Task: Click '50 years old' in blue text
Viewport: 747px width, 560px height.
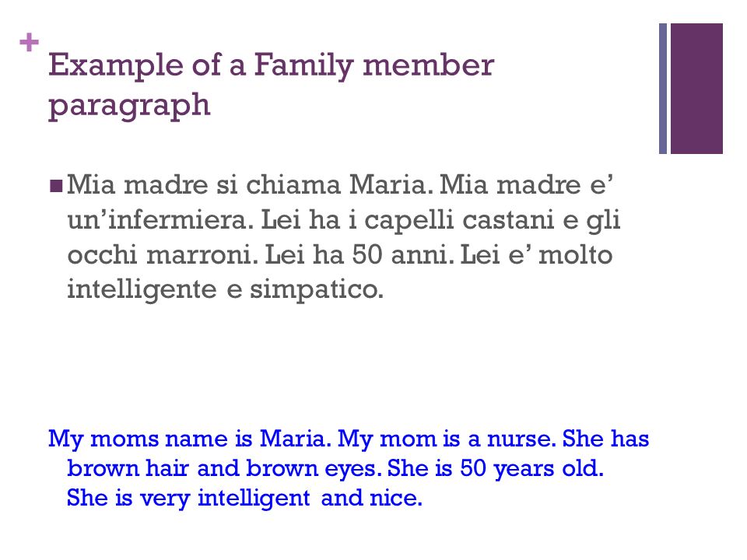Action: [531, 469]
